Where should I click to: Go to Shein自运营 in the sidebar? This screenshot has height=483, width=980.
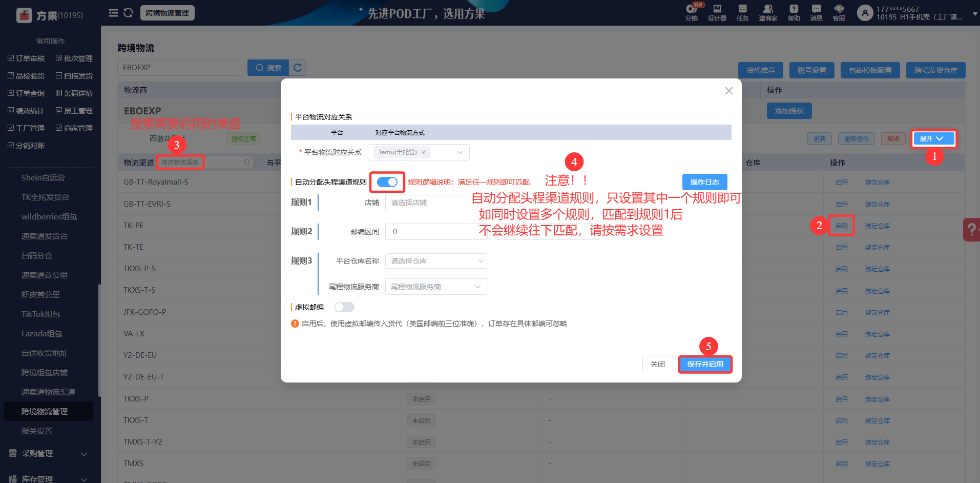(x=43, y=178)
